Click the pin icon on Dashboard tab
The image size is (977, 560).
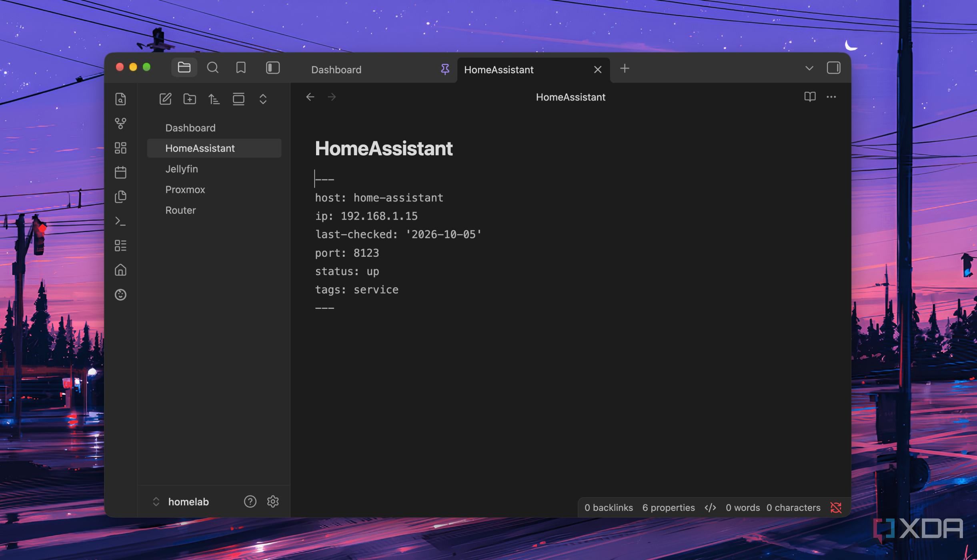click(445, 70)
